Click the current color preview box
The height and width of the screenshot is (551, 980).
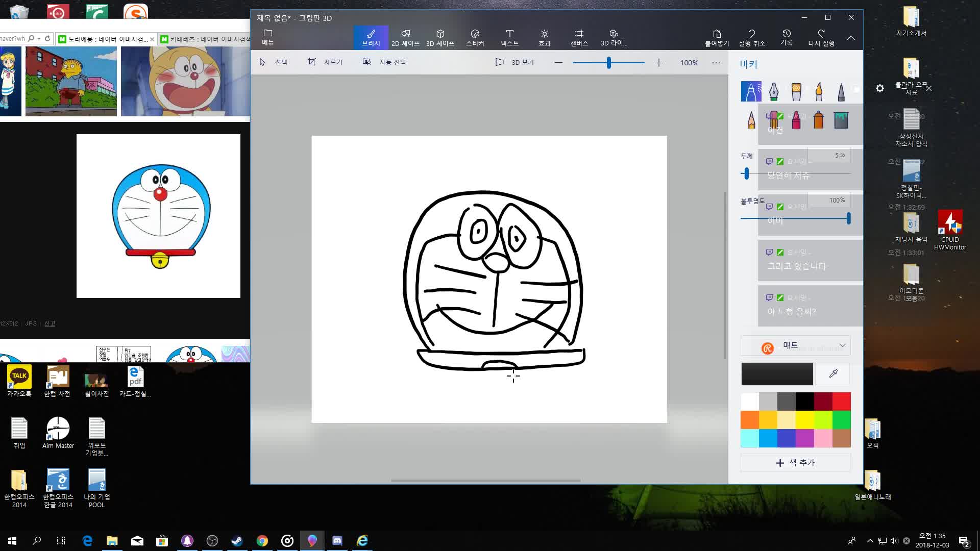click(777, 374)
